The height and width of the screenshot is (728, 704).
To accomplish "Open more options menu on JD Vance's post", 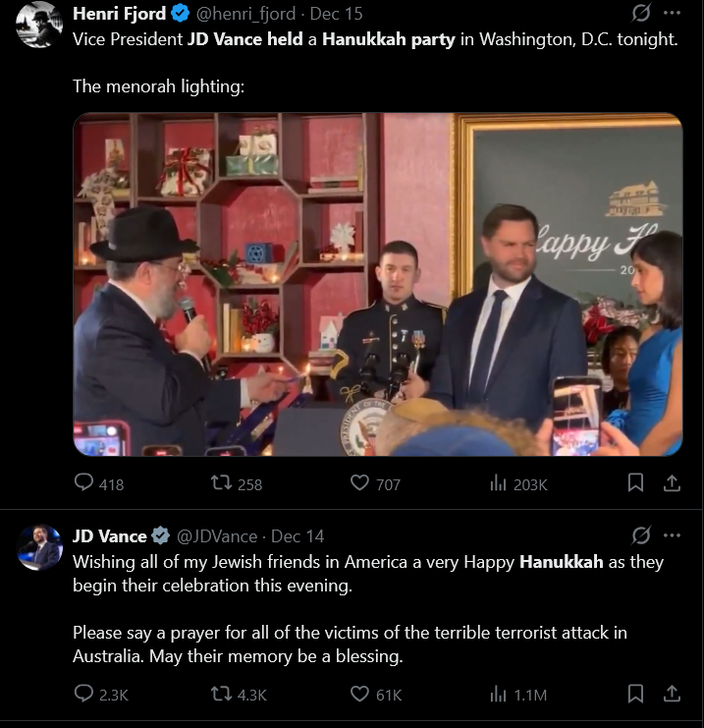I will 672,535.
